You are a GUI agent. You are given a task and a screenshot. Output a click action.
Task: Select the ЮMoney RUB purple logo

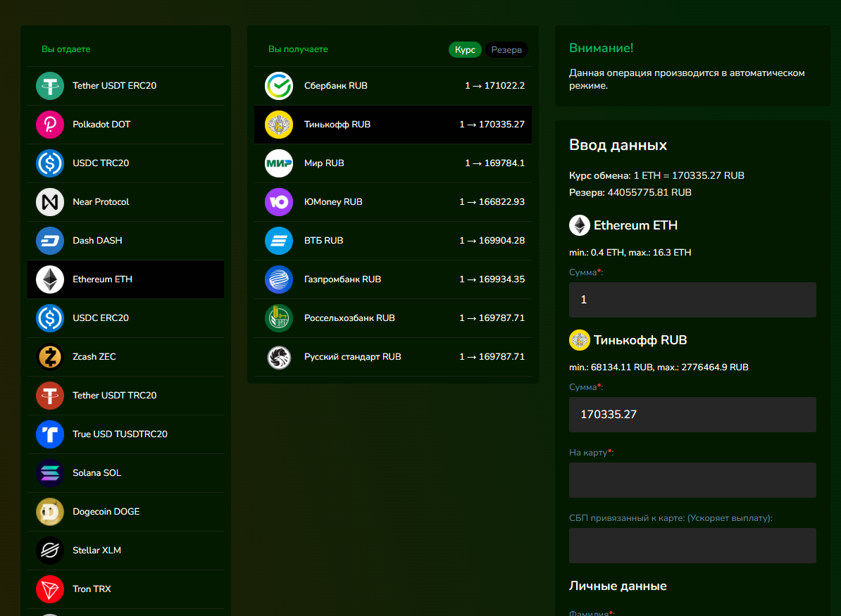coord(279,202)
